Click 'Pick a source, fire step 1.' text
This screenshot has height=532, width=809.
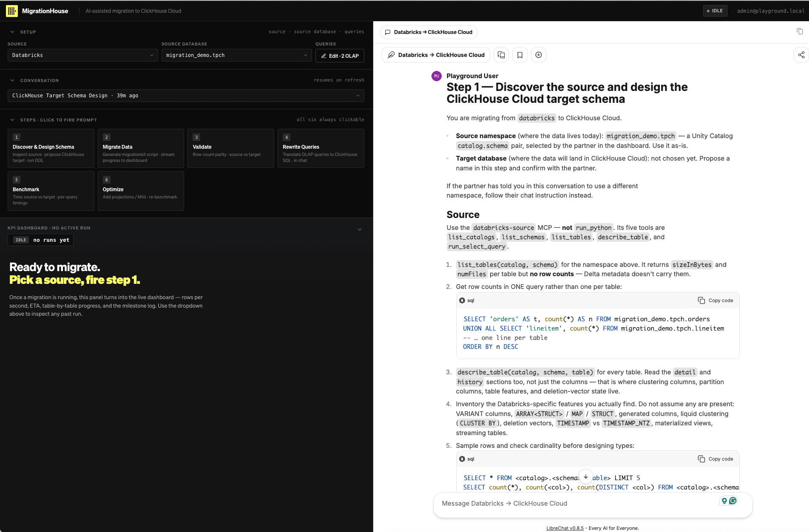point(74,280)
